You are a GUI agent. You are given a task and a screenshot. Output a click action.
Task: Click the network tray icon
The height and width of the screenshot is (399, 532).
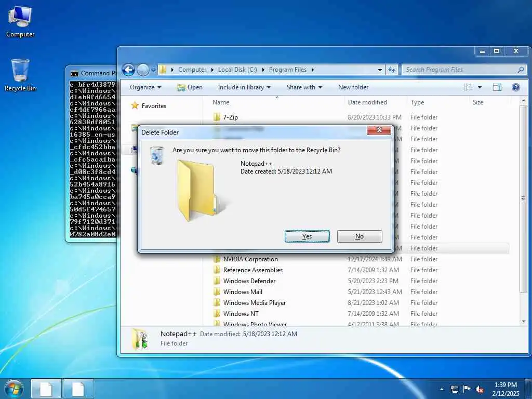[454, 389]
